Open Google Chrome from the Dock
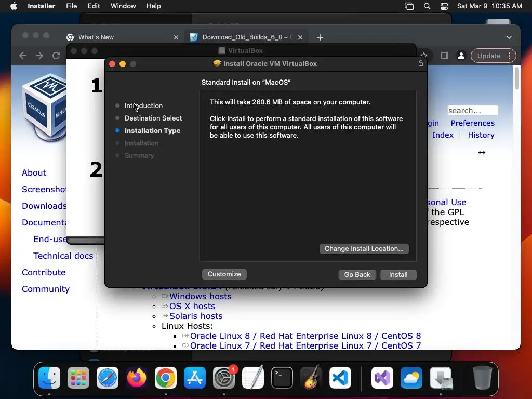Screen dimensions: 532x399 click(x=166, y=378)
